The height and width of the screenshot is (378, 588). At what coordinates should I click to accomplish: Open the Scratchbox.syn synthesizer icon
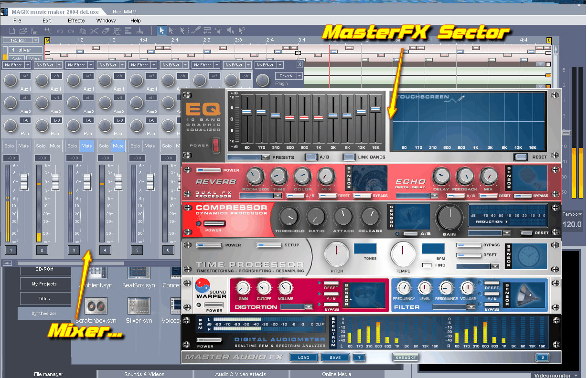(95, 306)
